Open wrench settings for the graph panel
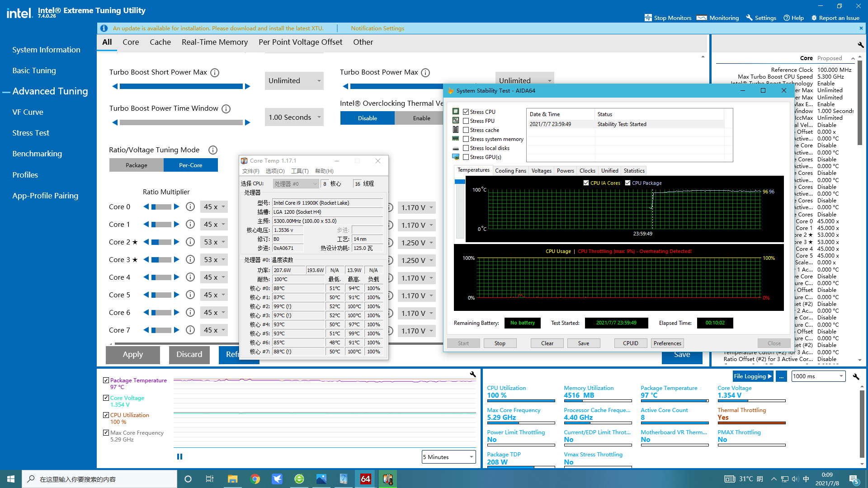Image resolution: width=868 pixels, height=488 pixels. [473, 374]
